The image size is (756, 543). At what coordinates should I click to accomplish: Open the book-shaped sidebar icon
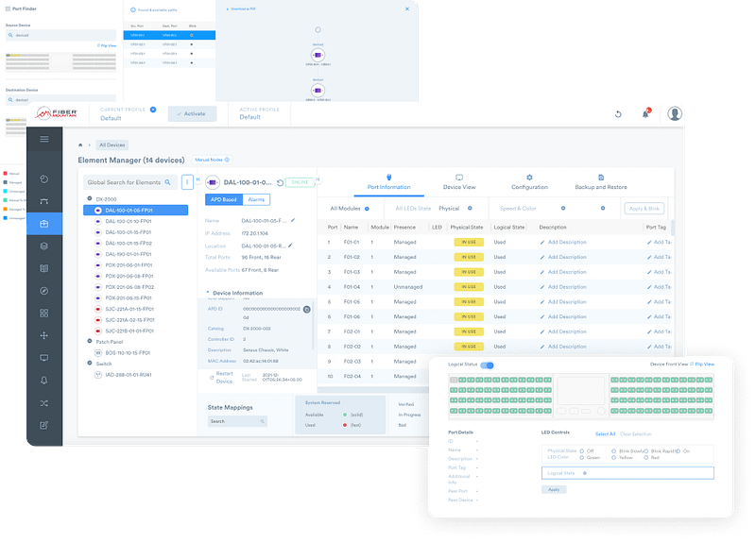point(43,268)
